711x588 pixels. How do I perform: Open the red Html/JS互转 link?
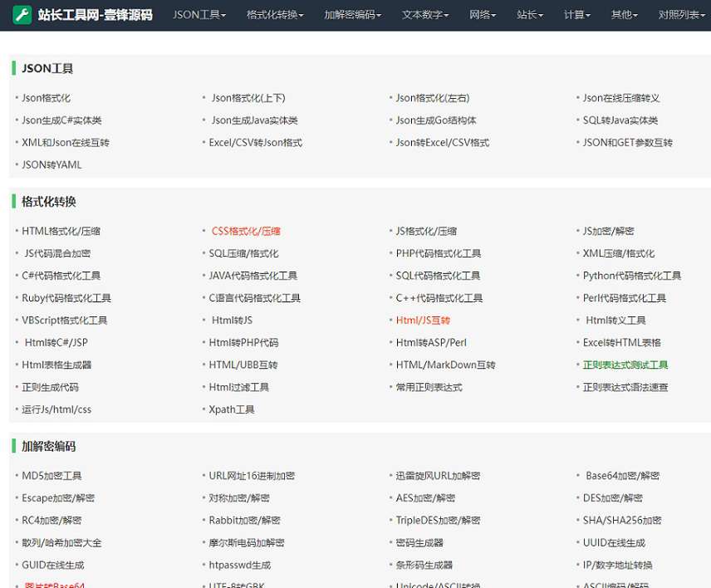(423, 320)
